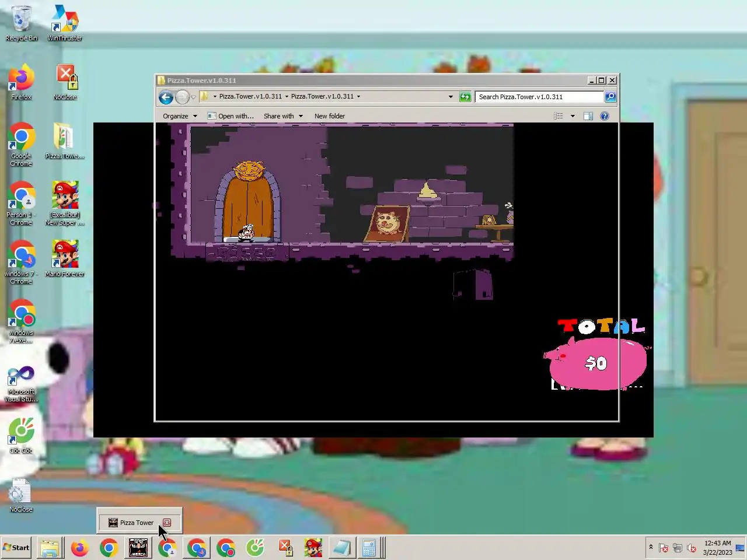Select the windows 7(exe) Chrome desktop shortcut
Image resolution: width=747 pixels, height=560 pixels.
pyautogui.click(x=21, y=321)
